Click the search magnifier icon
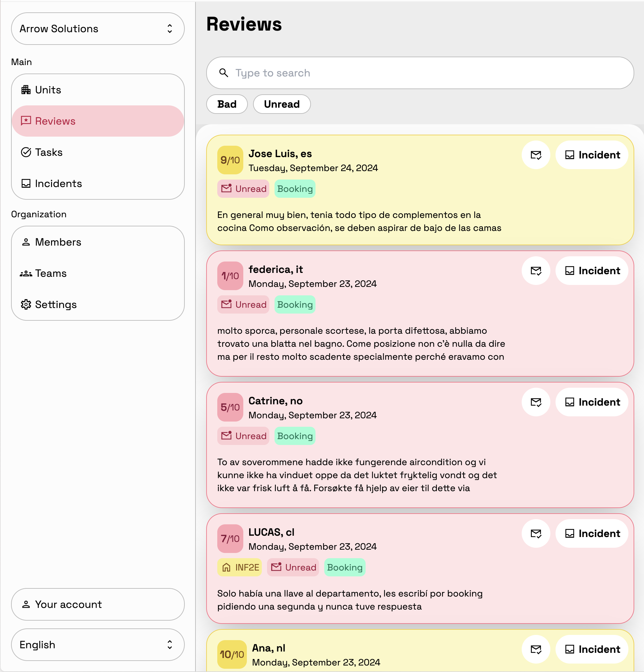Image resolution: width=644 pixels, height=672 pixels. (223, 73)
